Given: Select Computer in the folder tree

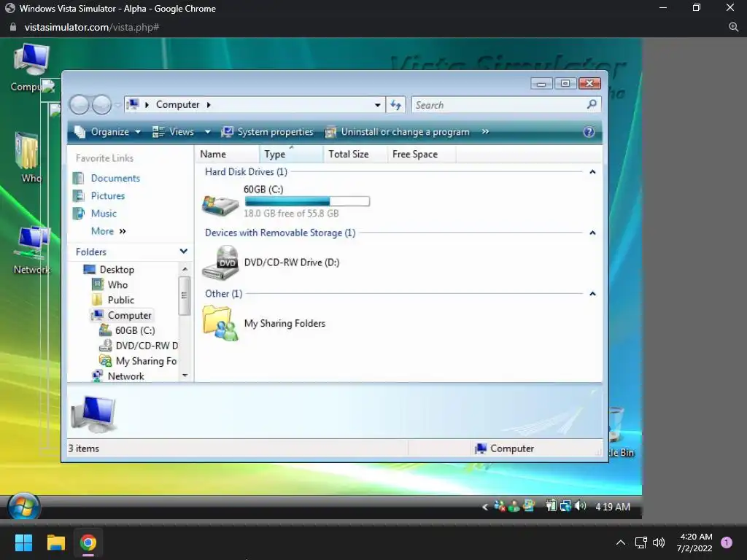Looking at the screenshot, I should coord(129,315).
